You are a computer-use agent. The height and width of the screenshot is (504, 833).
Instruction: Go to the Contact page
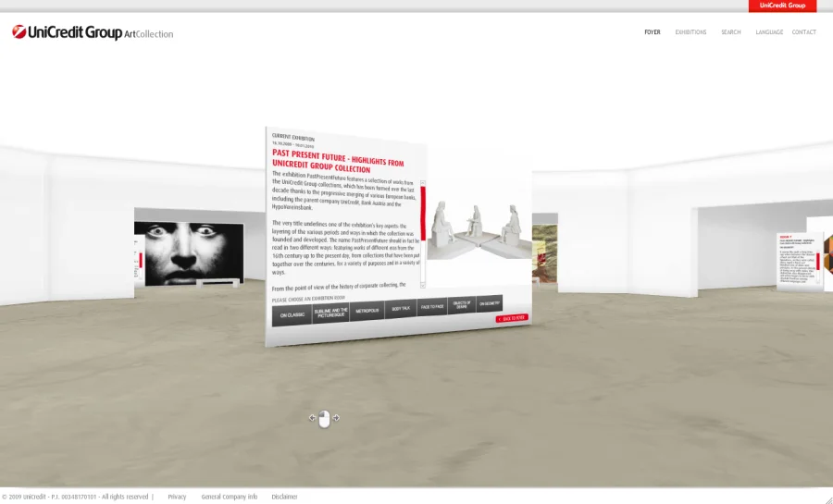point(804,32)
